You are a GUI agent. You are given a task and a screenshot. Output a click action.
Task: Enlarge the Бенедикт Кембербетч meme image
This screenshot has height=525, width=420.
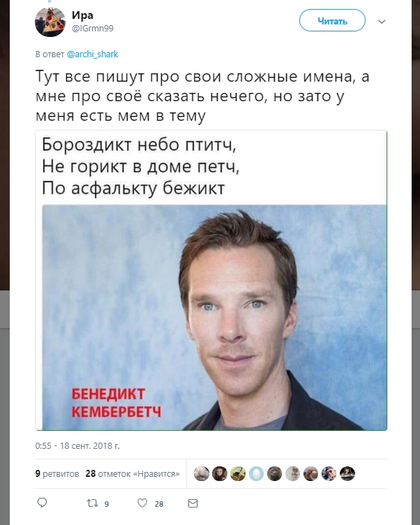coord(211,281)
